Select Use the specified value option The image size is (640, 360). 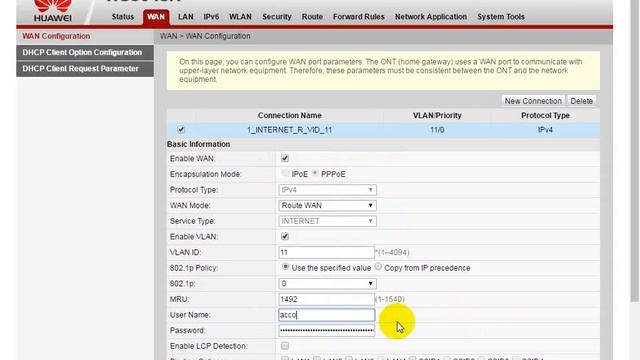pyautogui.click(x=285, y=267)
